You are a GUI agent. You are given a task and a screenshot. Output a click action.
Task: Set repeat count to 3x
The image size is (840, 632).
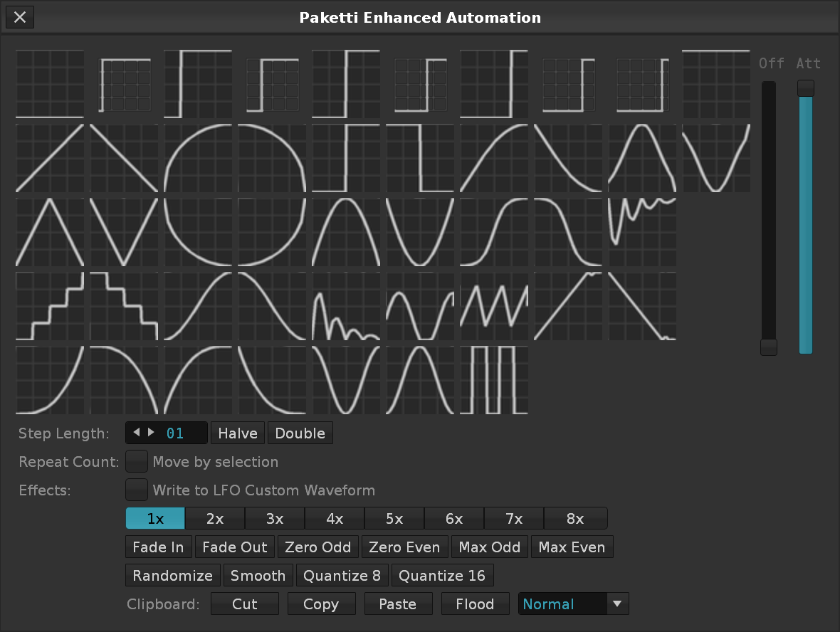[x=275, y=518]
